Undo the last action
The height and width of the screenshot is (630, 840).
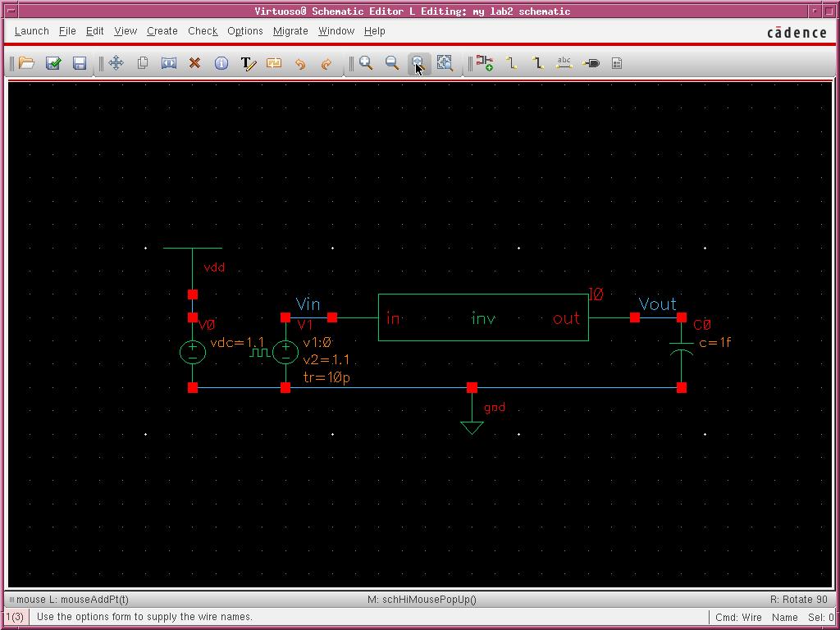point(300,64)
